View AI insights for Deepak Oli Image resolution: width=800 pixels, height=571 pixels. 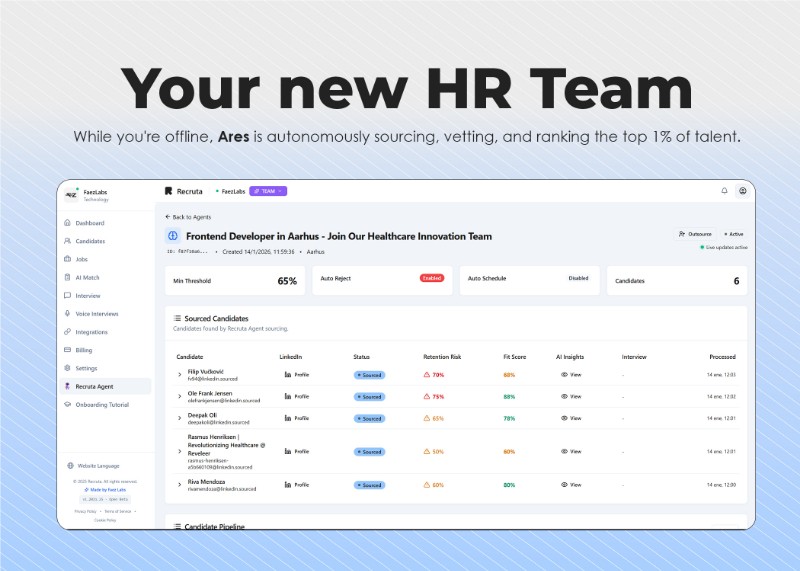click(x=571, y=418)
